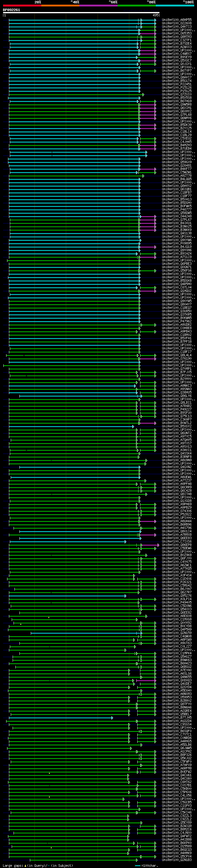Select the UniRef100_Q7ZUI0 label

tap(177, 94)
